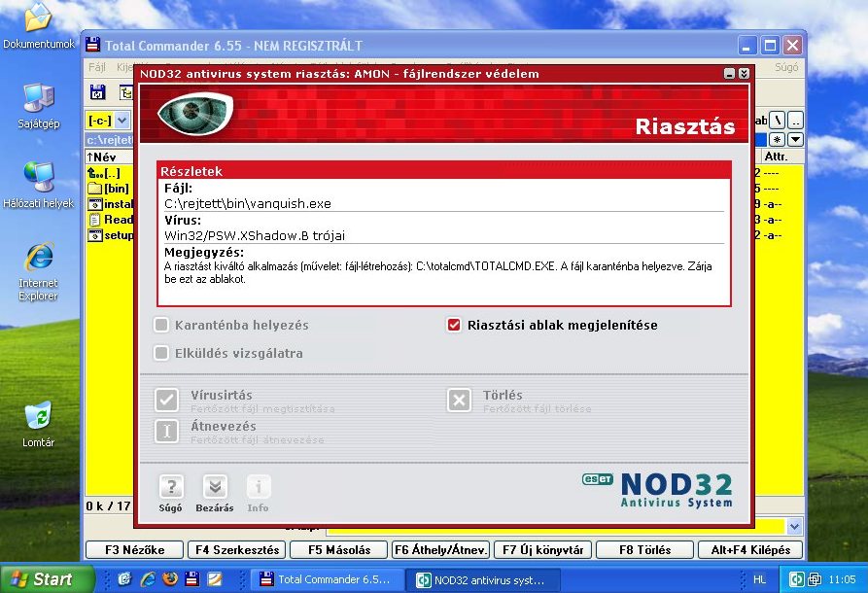Minimize the NOD32 alert dialog
Viewport: 868px width, 593px height.
730,74
